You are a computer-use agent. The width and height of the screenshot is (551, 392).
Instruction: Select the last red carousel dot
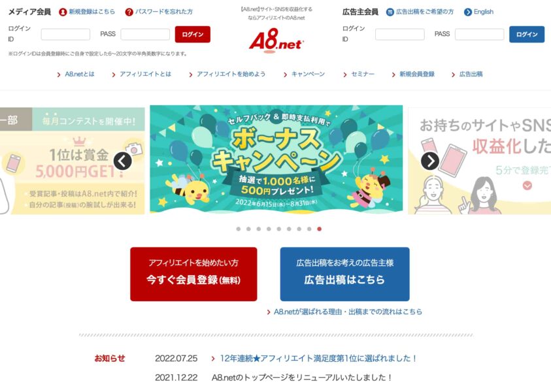319,229
